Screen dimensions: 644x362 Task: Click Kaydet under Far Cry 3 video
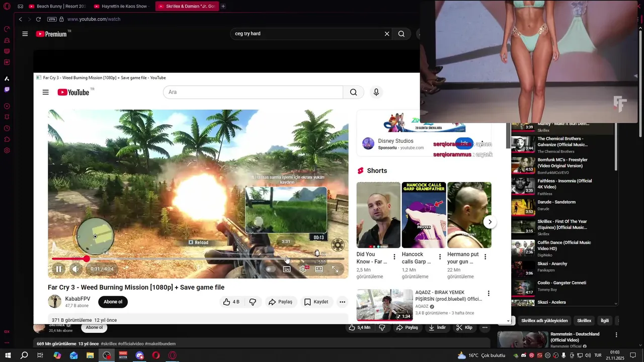click(x=316, y=302)
